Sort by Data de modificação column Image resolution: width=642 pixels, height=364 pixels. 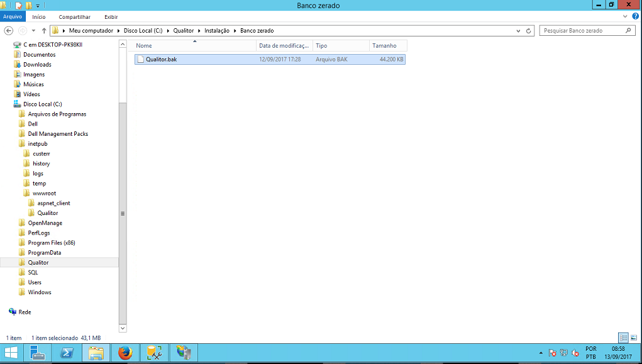[x=284, y=46]
